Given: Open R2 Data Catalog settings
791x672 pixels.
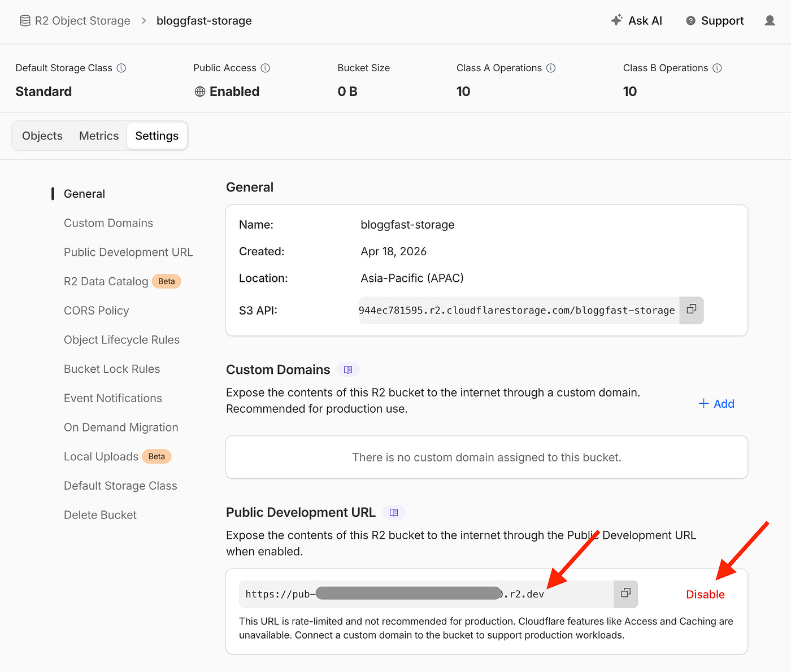Looking at the screenshot, I should point(106,281).
